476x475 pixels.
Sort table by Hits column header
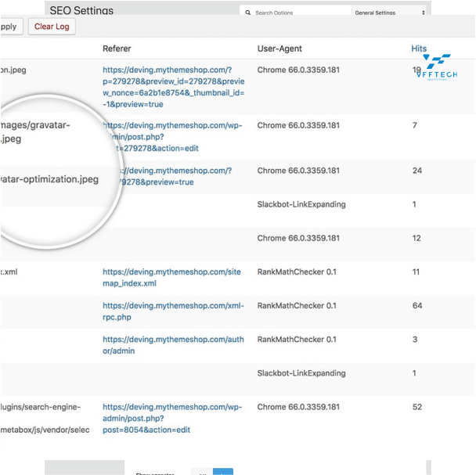point(419,49)
